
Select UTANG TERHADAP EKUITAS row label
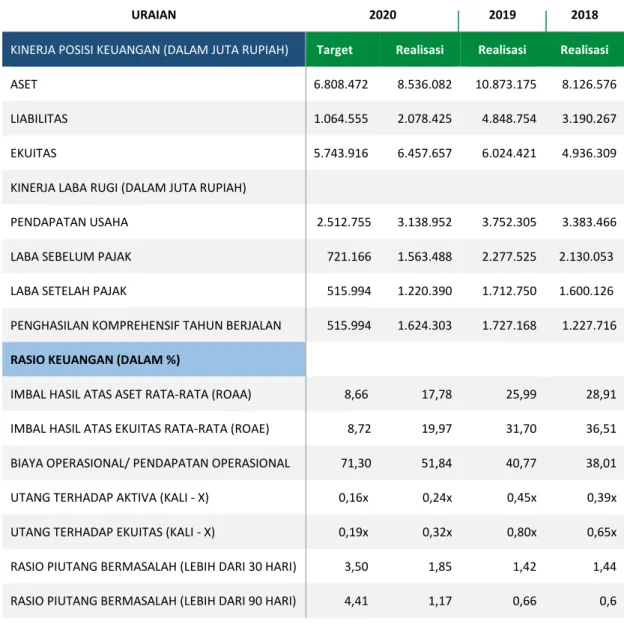tap(113, 532)
